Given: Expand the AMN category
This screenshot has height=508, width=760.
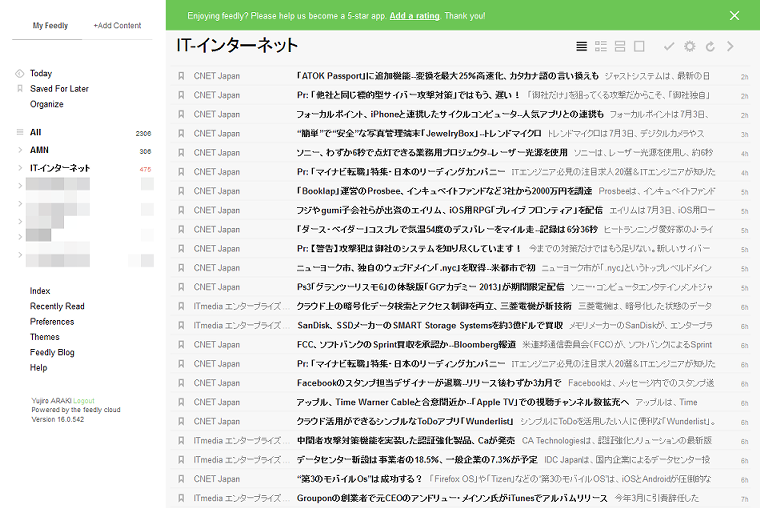Looking at the screenshot, I should coord(20,150).
